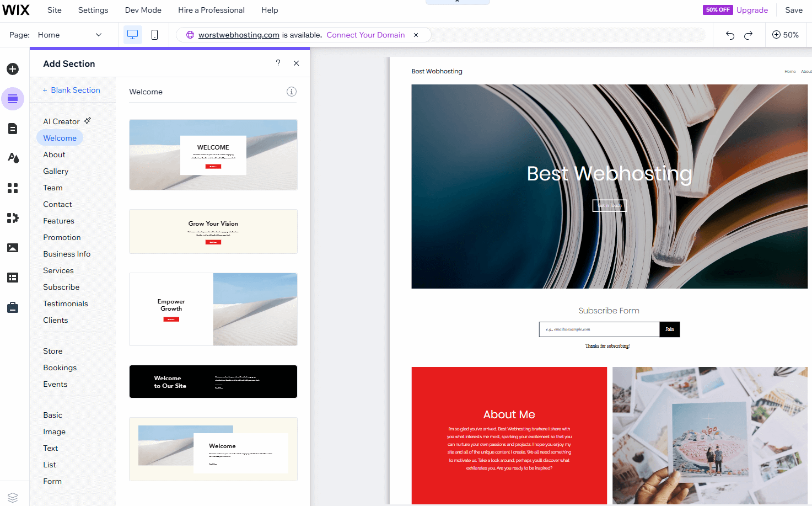Select the Add Section sidebar icon

[x=13, y=99]
